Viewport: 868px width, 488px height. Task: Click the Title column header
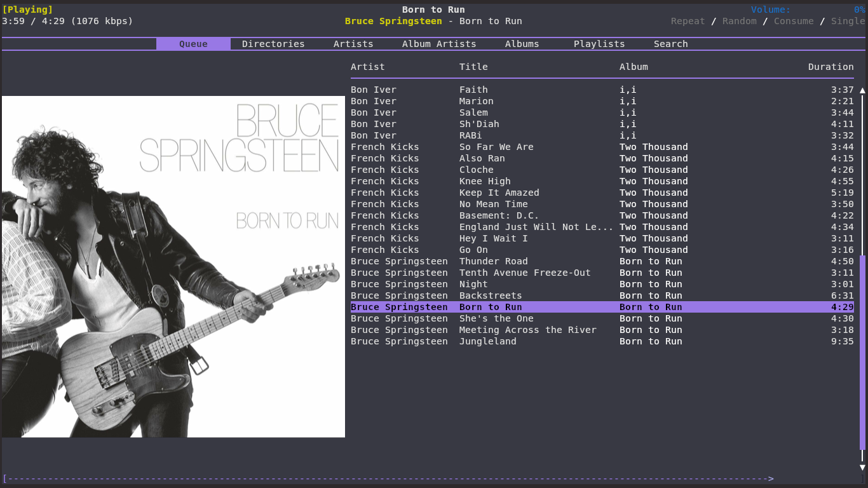pyautogui.click(x=473, y=67)
